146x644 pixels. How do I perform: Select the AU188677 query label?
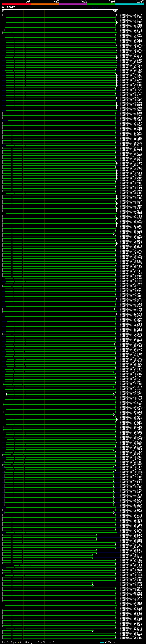coord(8,7)
